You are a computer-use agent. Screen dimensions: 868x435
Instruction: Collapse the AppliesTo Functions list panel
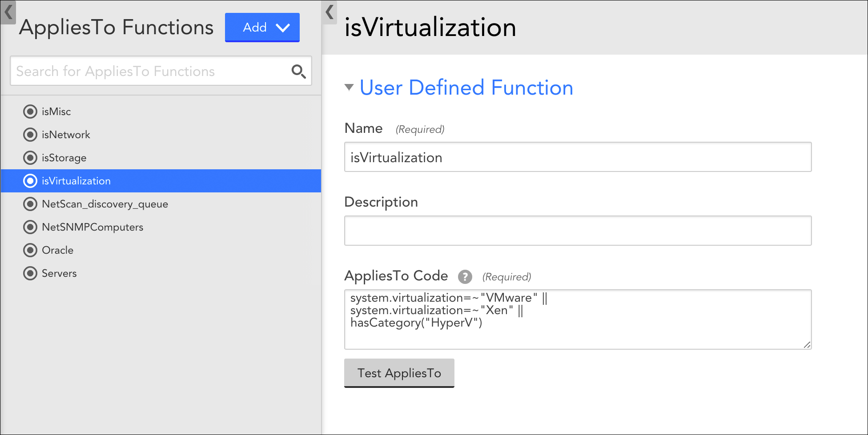[8, 12]
